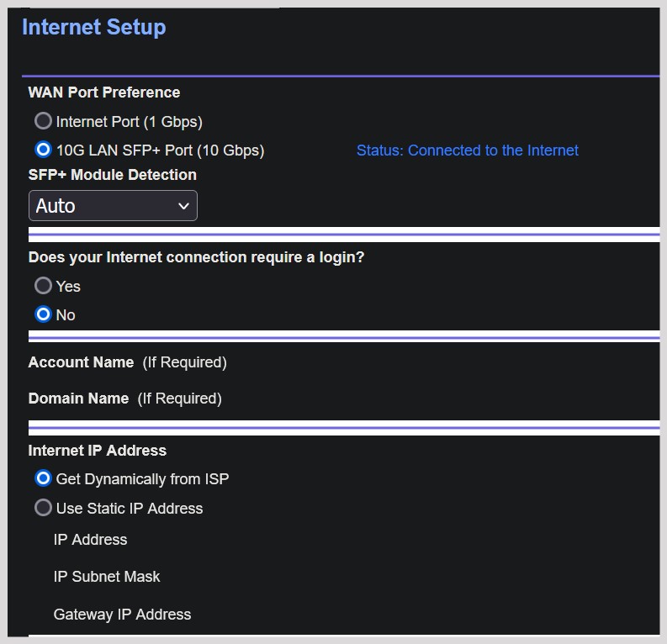
Task: Click the login requirement question text
Action: point(196,257)
